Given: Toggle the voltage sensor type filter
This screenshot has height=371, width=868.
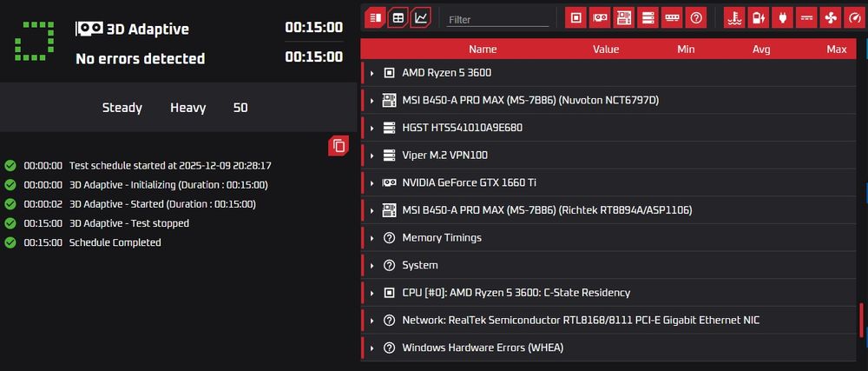Looking at the screenshot, I should 759,18.
